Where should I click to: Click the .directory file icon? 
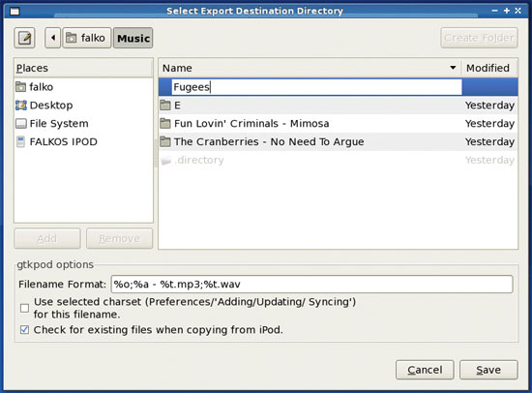[x=165, y=161]
